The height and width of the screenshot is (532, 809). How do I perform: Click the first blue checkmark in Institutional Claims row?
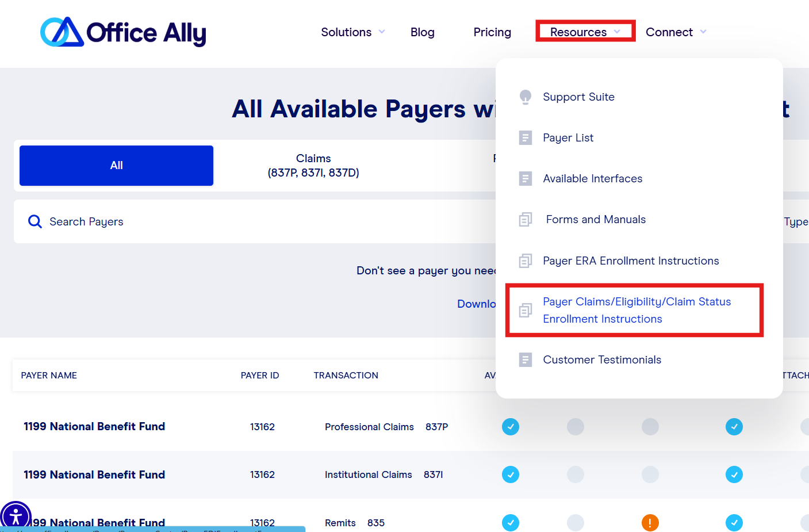[511, 474]
